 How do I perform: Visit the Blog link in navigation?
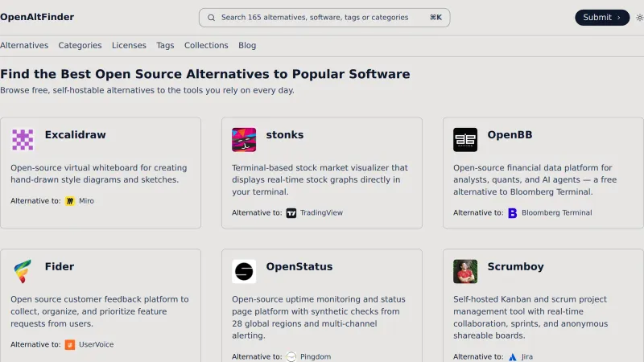coord(247,46)
